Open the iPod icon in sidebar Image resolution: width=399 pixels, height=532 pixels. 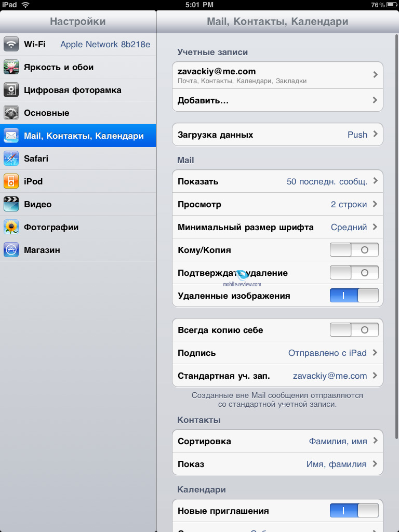(11, 181)
